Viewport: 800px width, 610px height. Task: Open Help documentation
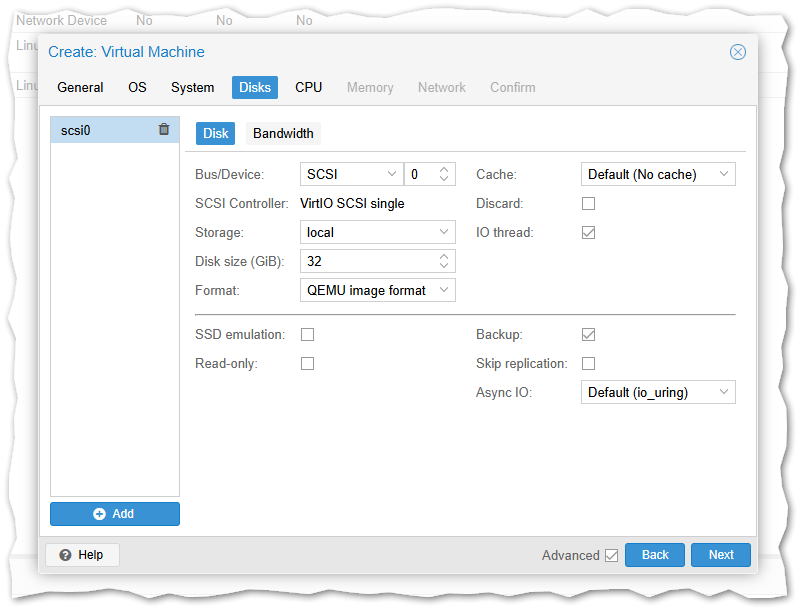(x=82, y=555)
